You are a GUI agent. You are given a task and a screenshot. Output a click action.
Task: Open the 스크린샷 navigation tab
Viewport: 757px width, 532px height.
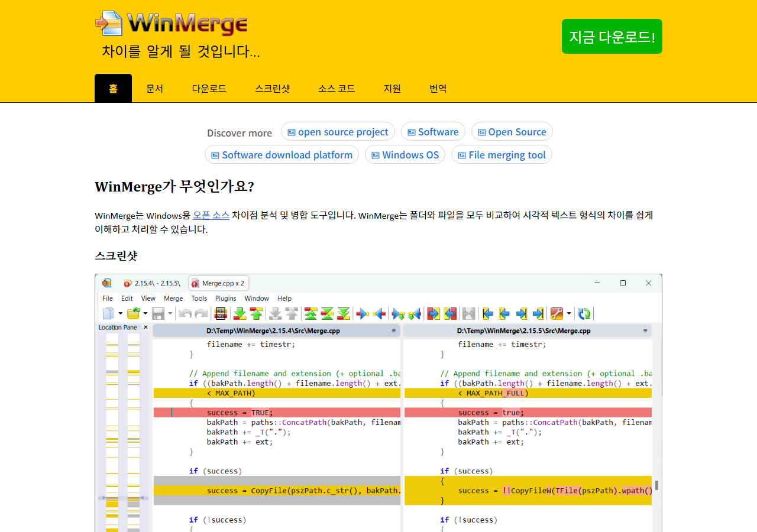pos(273,88)
